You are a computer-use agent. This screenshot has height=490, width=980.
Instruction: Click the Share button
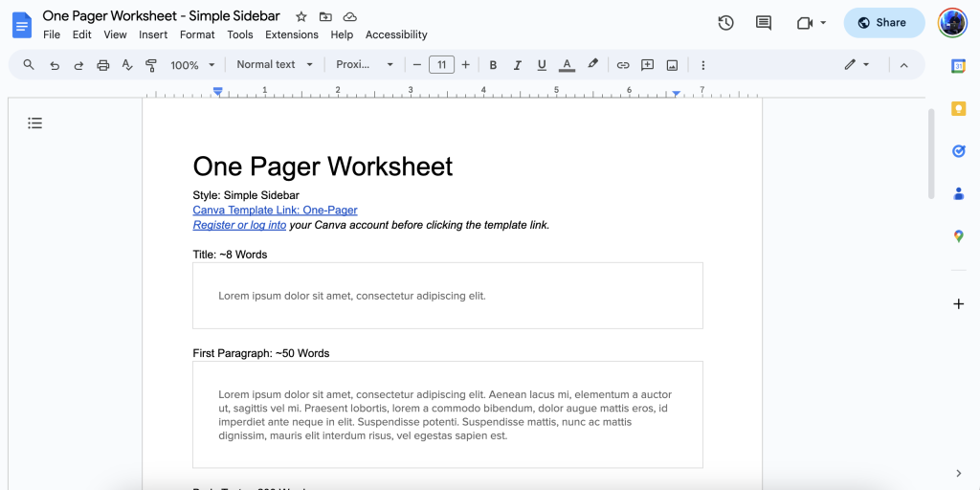click(883, 23)
